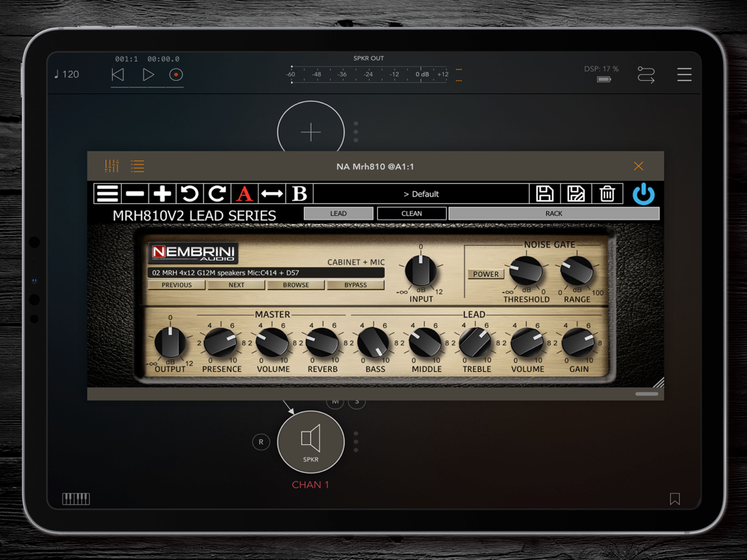Click the horizontal scrollbar below the plugin
The width and height of the screenshot is (747, 560).
(646, 393)
